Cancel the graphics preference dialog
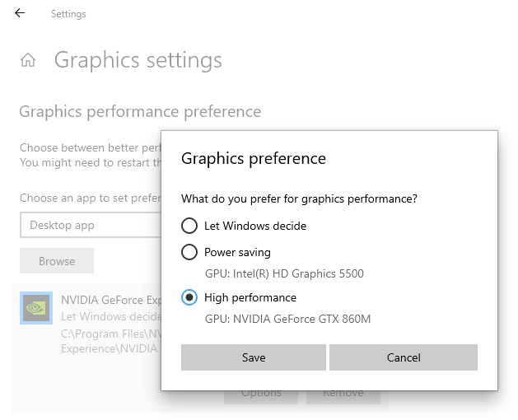This screenshot has width=518, height=420. click(404, 357)
